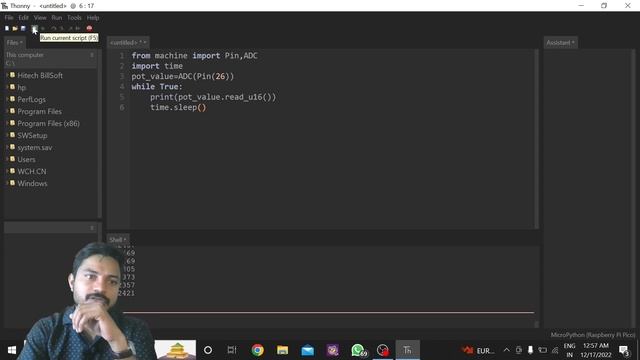
Task: Click the Open file toolbar icon
Action: click(x=15, y=28)
